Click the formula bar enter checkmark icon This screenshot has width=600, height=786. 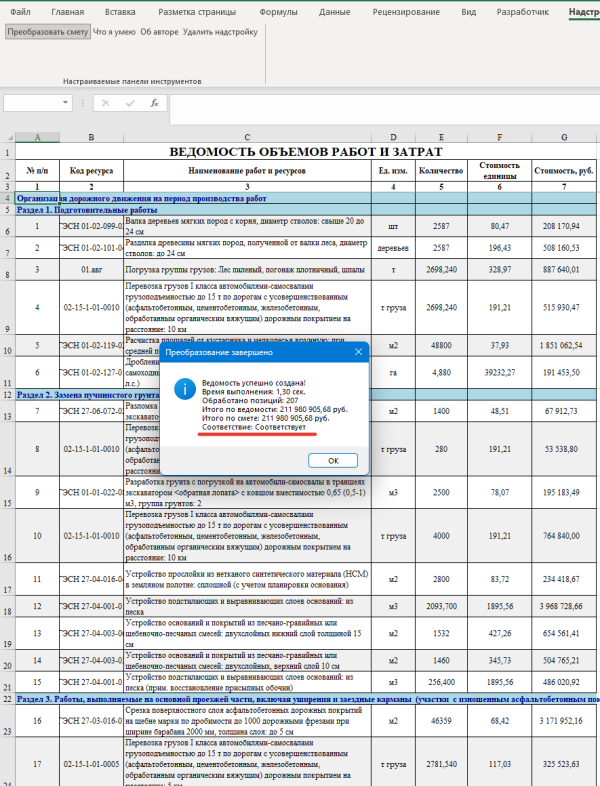(129, 103)
